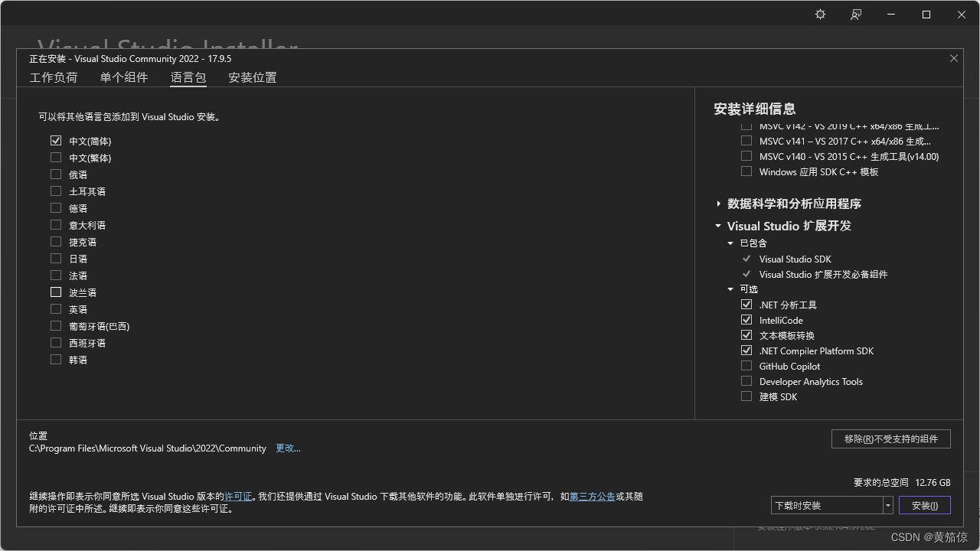980x551 pixels.
Task: Expand 数据科学和分析应用程序 section
Action: 718,204
